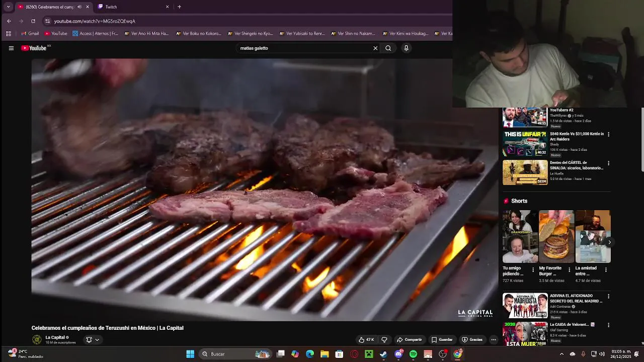644x362 pixels.
Task: Open options for 'Tu amigo pidiendo' short
Action: (533, 270)
